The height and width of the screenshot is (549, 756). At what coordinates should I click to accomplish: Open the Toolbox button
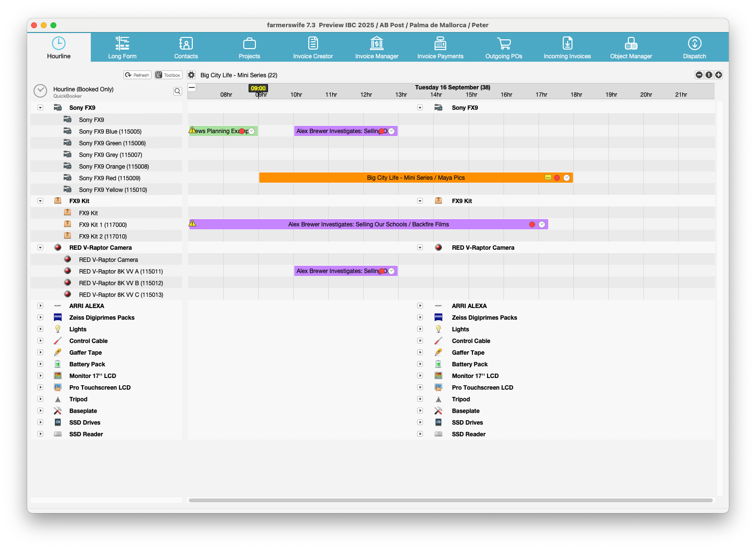point(168,75)
